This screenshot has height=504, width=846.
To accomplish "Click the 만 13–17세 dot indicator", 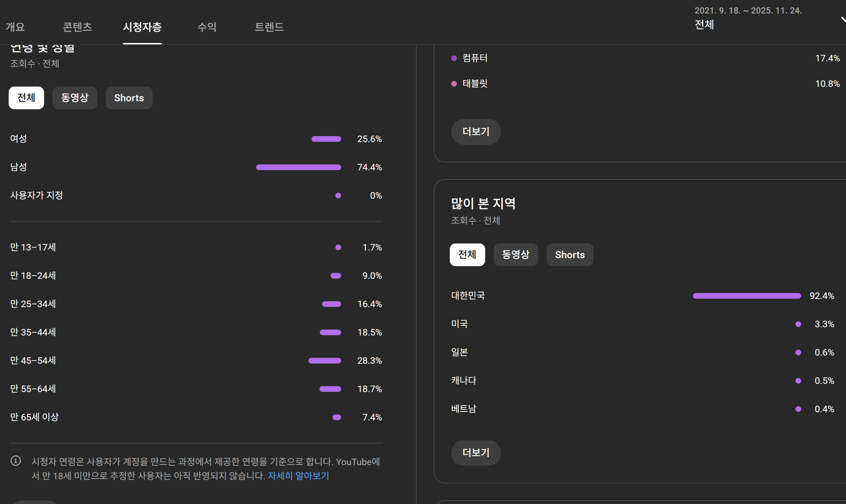I will point(338,247).
